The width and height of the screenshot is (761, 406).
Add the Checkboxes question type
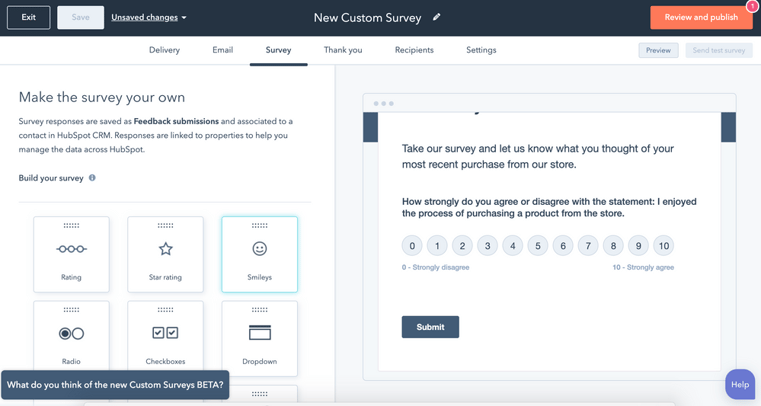(165, 334)
